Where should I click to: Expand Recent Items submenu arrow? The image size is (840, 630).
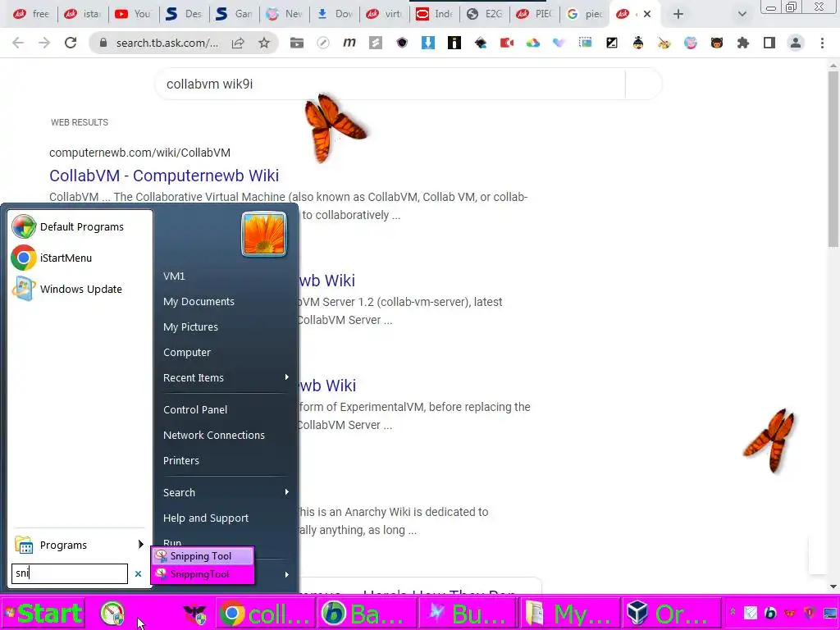click(286, 377)
